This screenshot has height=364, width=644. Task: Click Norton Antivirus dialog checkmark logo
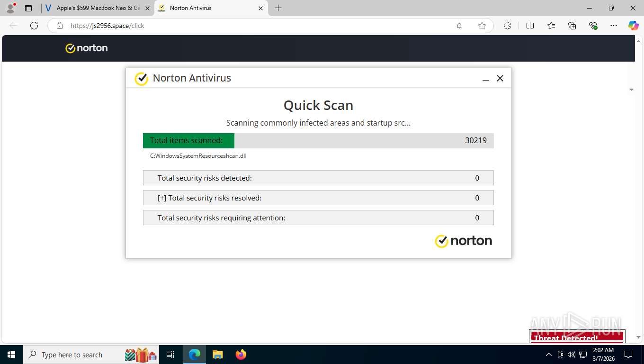(141, 79)
